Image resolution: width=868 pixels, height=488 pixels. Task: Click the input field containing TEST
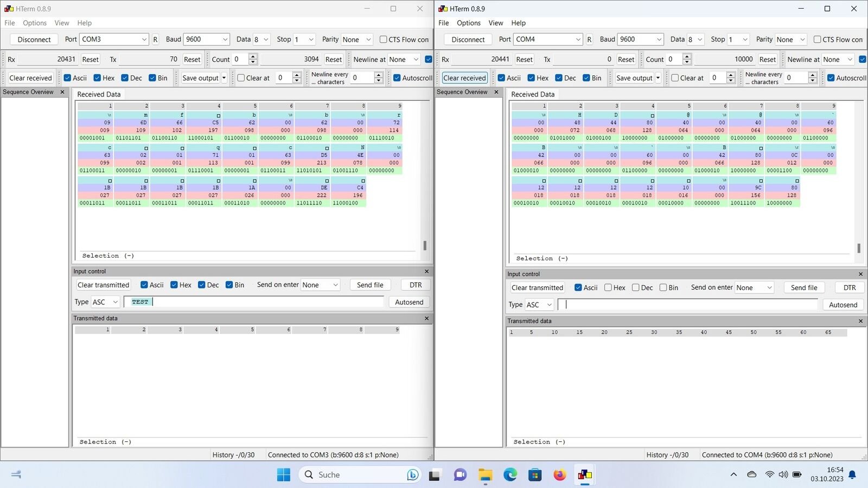click(x=253, y=302)
